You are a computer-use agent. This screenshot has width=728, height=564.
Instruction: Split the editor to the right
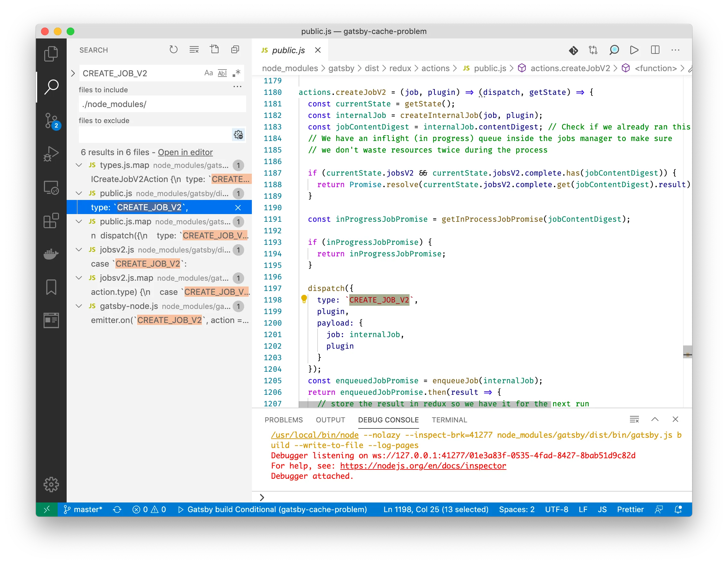(655, 50)
